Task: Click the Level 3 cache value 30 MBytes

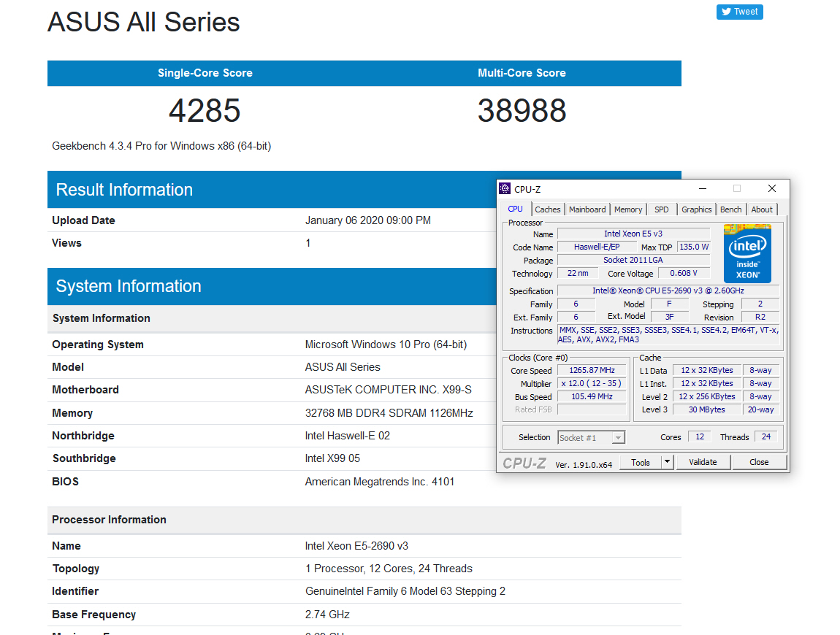Action: click(x=706, y=409)
